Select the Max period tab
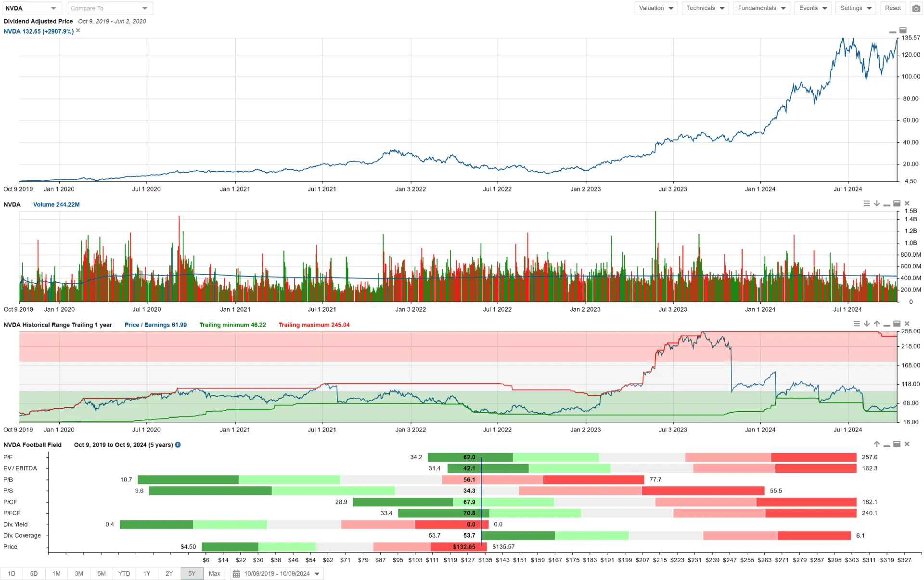 pyautogui.click(x=215, y=573)
